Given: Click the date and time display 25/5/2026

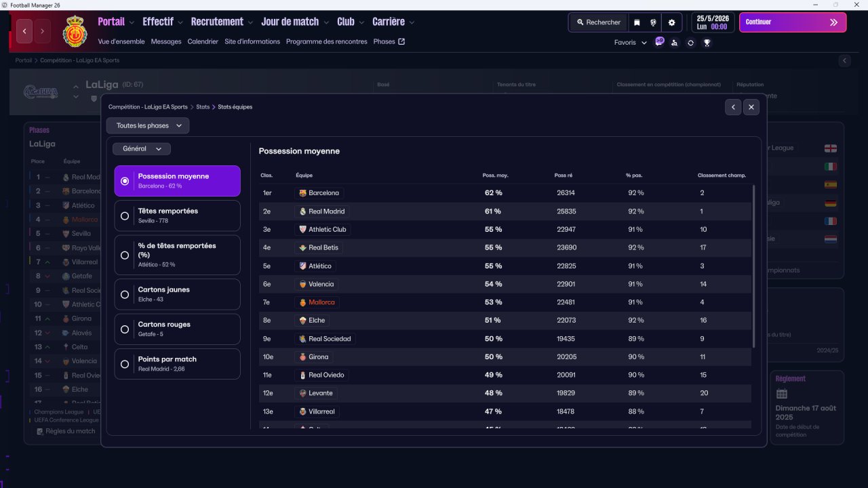Looking at the screenshot, I should coord(713,22).
